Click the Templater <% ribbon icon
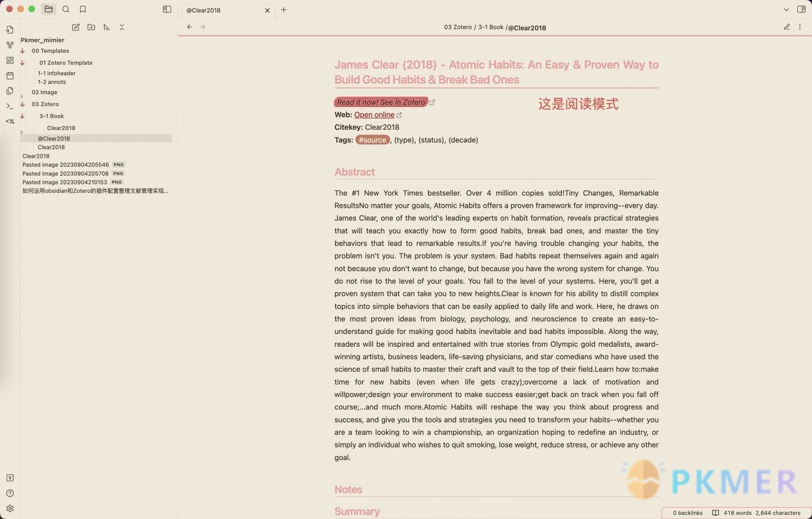 10,121
